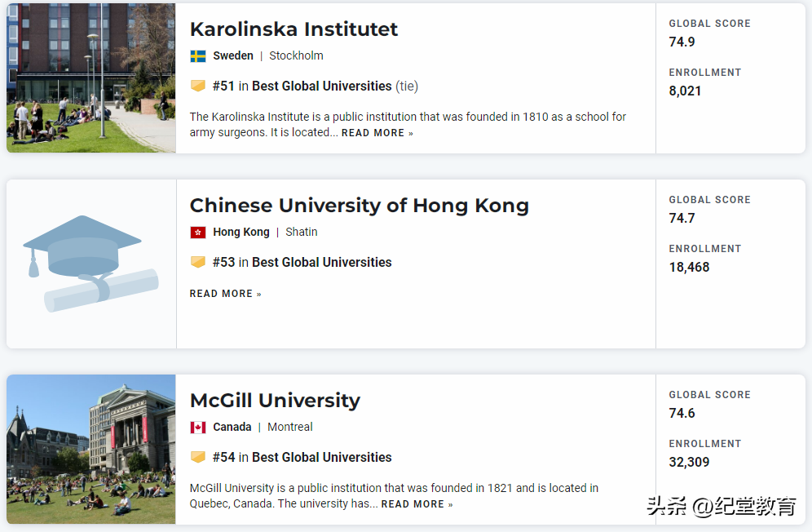
Task: Click the Karolinska campus photo thumbnail
Action: (x=90, y=78)
